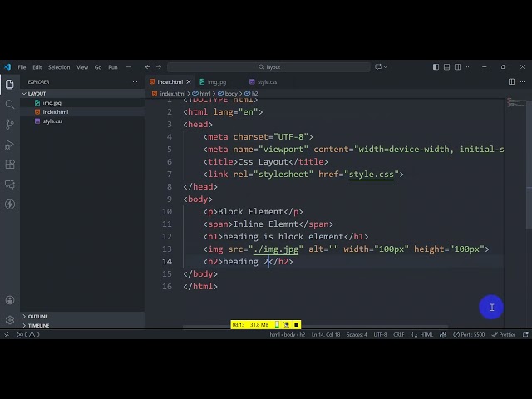The width and height of the screenshot is (532, 399).
Task: Open Copilot status icon in status bar
Action: coord(443,334)
